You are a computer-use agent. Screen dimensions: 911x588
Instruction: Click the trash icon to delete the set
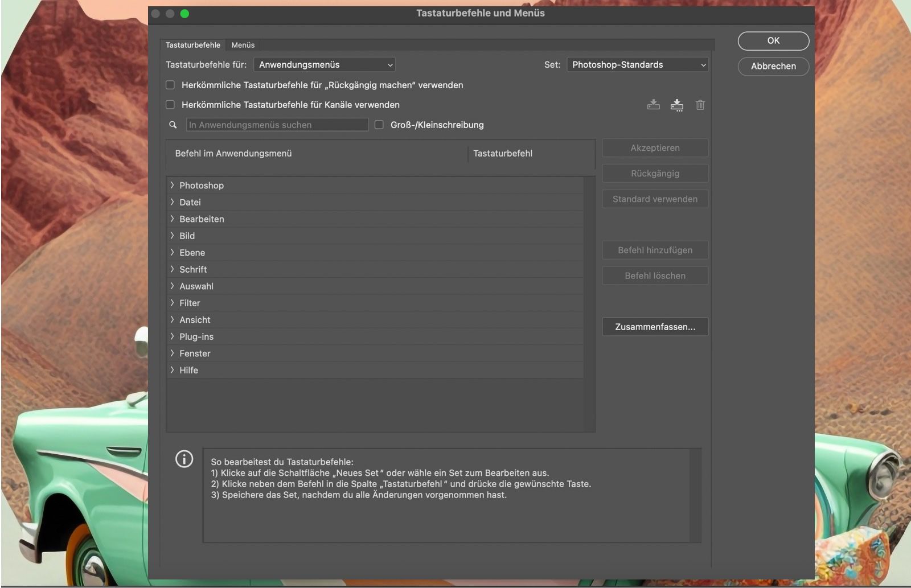pyautogui.click(x=700, y=105)
